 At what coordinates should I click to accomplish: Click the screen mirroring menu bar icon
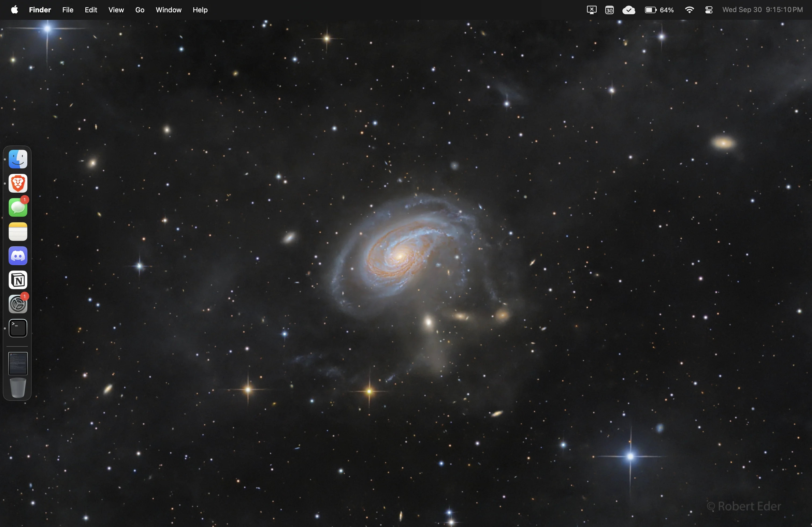(592, 10)
